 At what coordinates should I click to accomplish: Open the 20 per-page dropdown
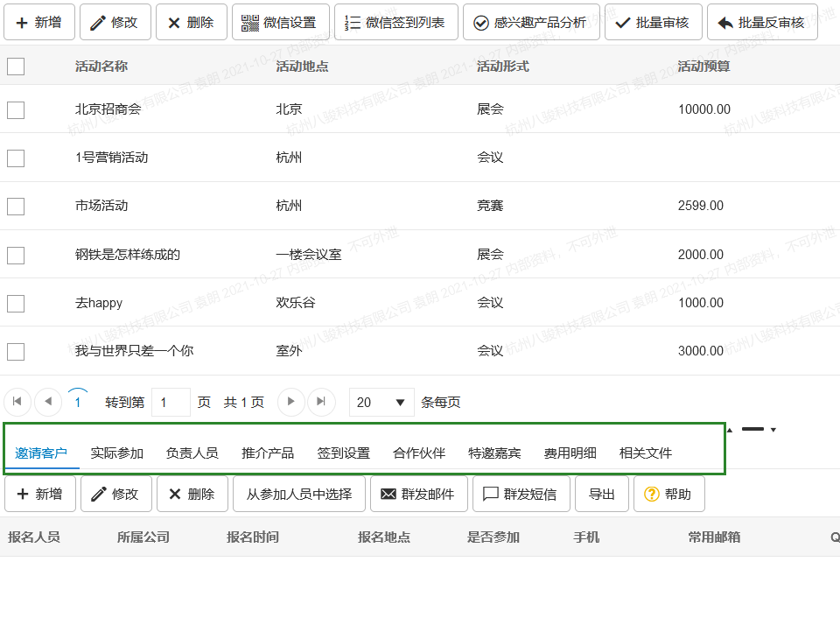click(x=381, y=403)
